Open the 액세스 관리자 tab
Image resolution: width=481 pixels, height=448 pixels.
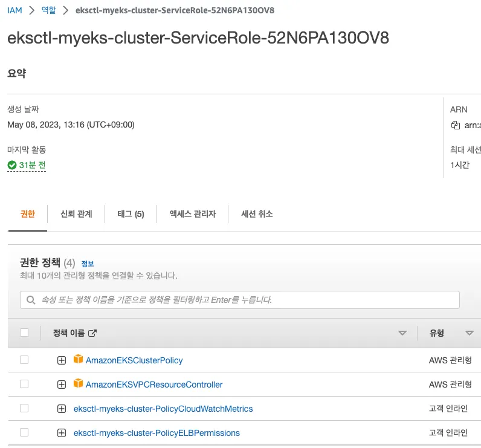[193, 214]
